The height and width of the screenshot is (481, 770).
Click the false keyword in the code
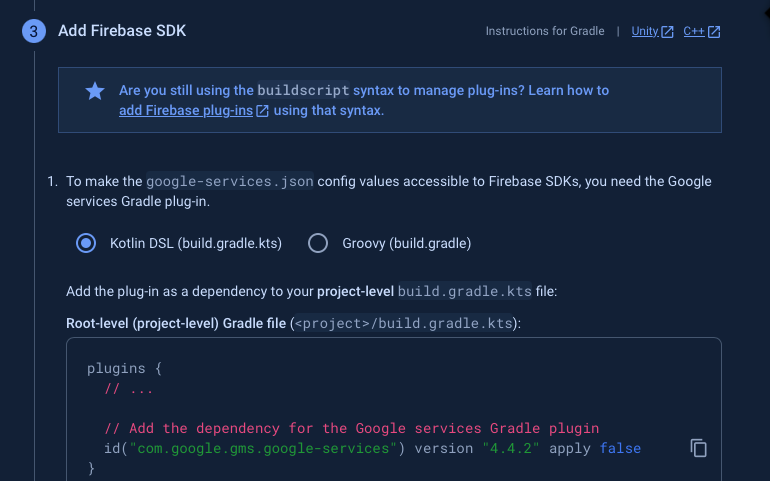pos(620,448)
